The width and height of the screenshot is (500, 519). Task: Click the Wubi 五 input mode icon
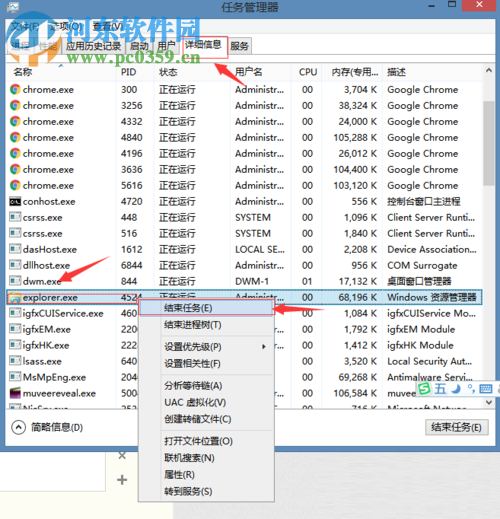click(440, 389)
